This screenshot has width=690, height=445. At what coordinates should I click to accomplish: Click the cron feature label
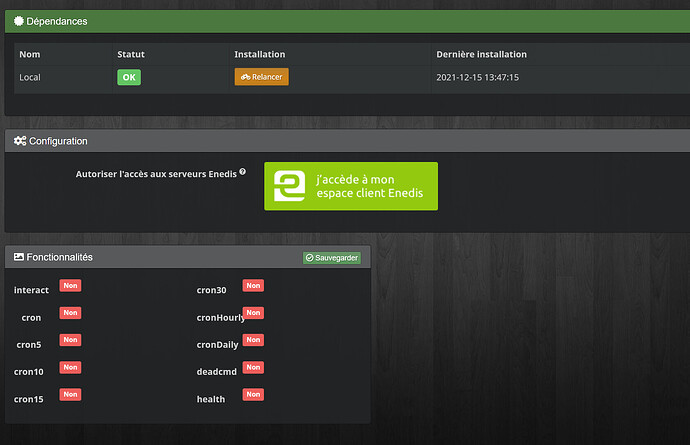31,317
